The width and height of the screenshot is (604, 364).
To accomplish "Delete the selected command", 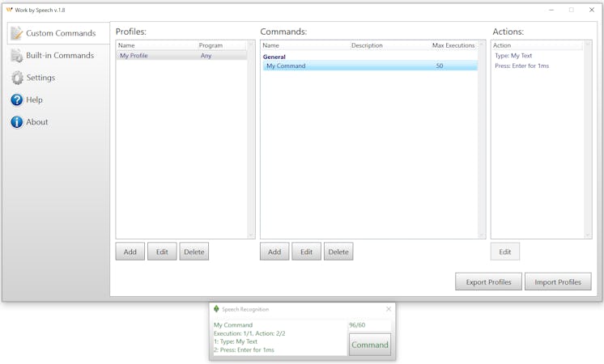I will pos(338,252).
